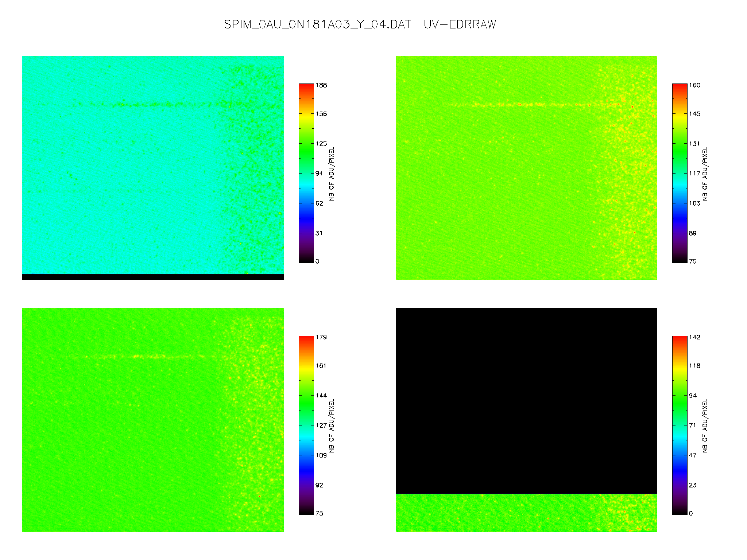Click the value 142 on the colorbar

695,337
